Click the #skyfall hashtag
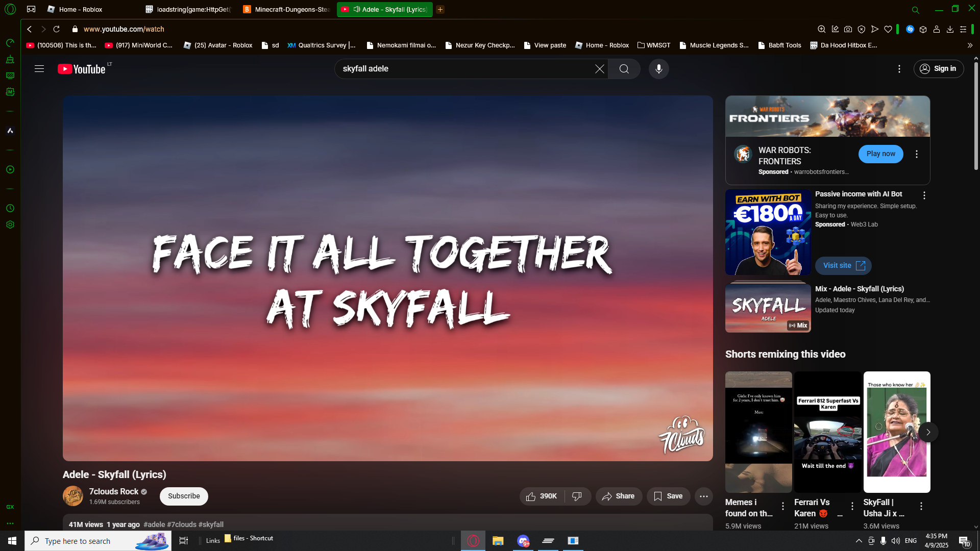This screenshot has width=980, height=551. pos(211,524)
